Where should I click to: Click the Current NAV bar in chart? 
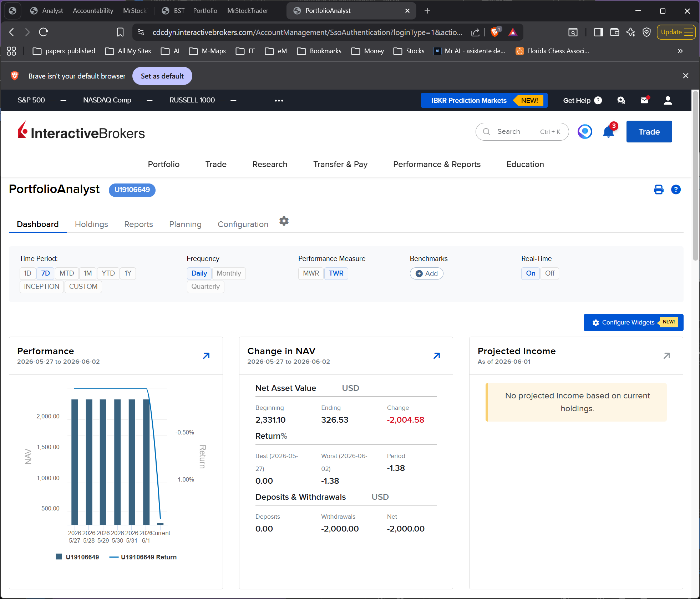tap(160, 524)
